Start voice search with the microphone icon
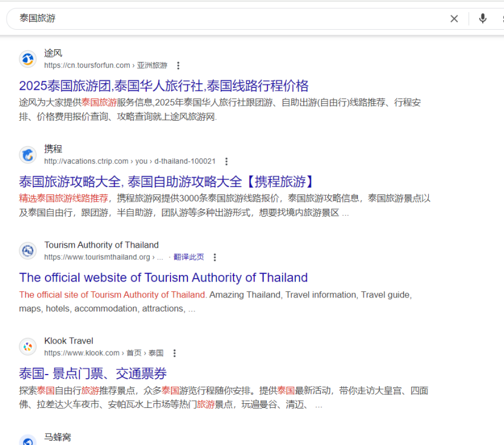504x445 pixels. 482,19
